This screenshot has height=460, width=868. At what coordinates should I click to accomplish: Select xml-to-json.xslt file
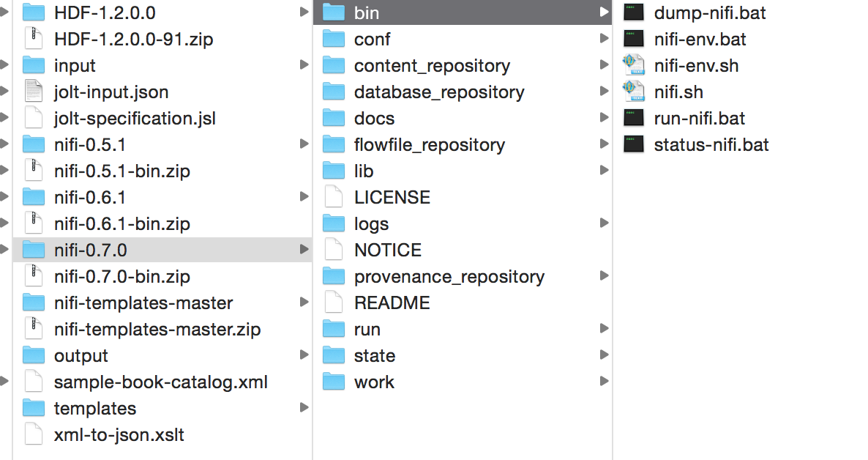119,435
